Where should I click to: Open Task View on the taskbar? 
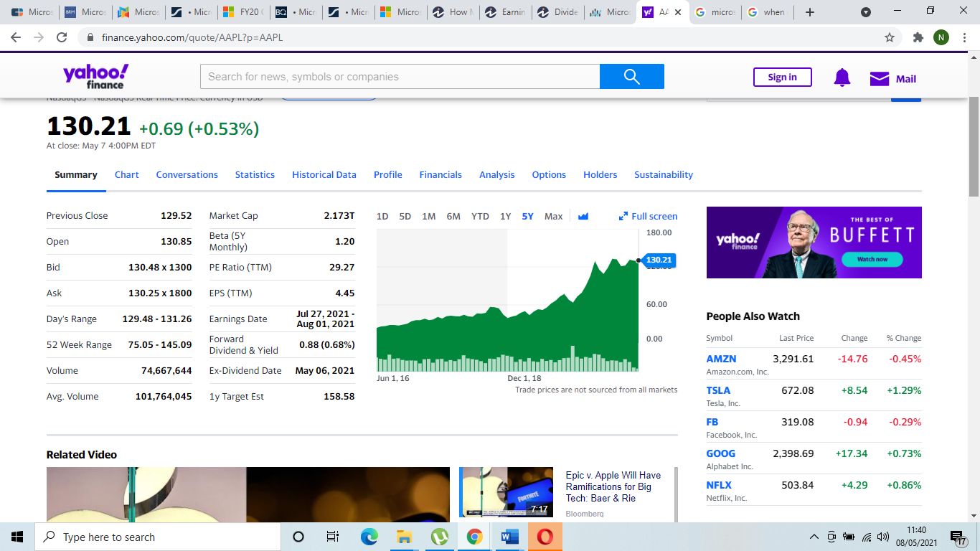[x=332, y=537]
